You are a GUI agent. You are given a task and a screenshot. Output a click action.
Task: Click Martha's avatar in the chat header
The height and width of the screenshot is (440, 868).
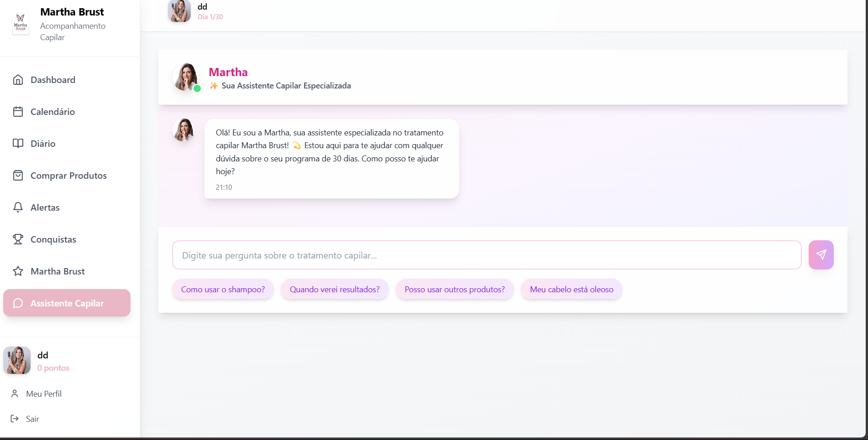click(x=186, y=77)
